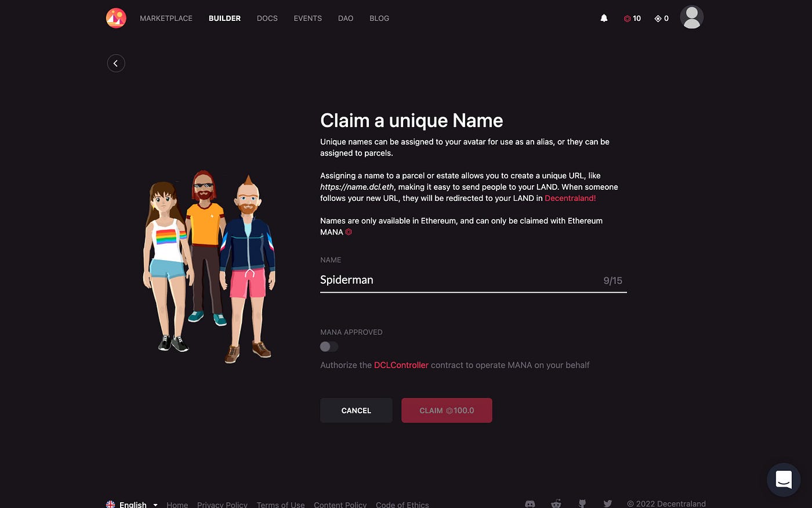Image resolution: width=812 pixels, height=508 pixels.
Task: Click the Name field containing Spiderman
Action: [x=473, y=280]
